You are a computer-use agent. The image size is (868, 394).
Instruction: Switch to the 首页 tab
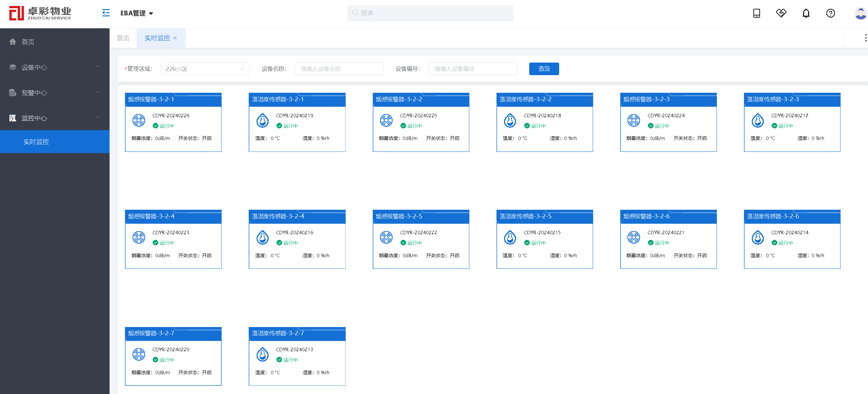(x=123, y=38)
